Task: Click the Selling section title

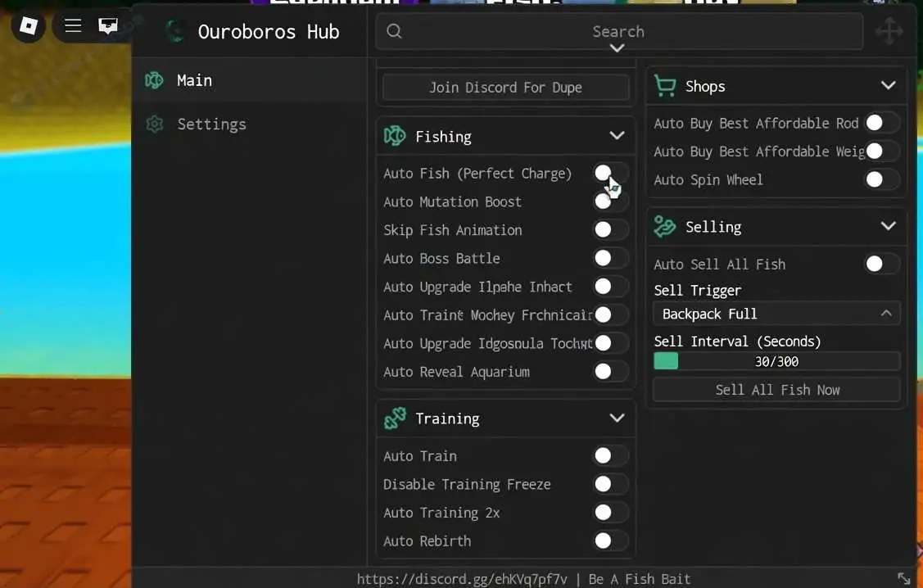Action: [713, 227]
